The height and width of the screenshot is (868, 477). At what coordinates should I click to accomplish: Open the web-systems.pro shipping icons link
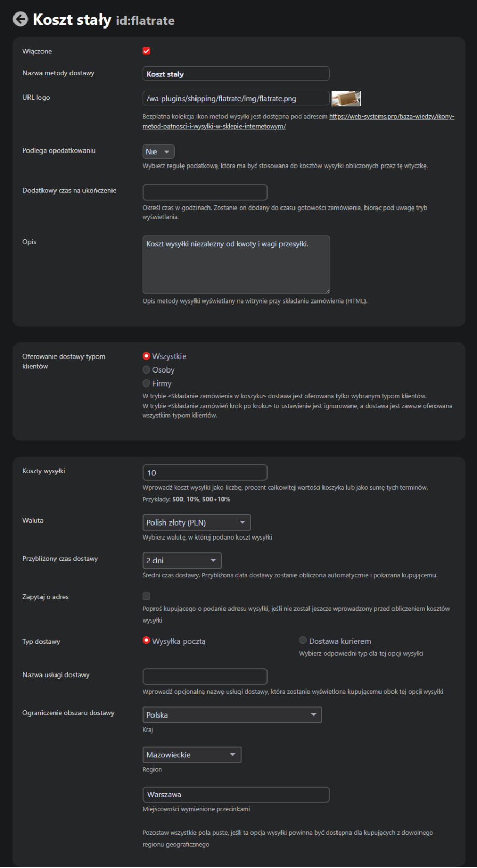(391, 117)
